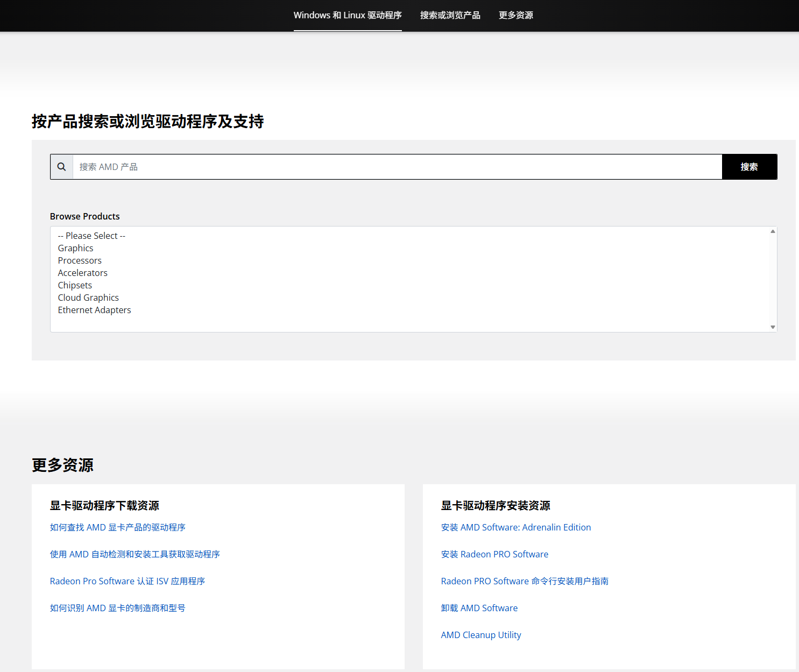Viewport: 799px width, 672px height.
Task: Click the 卸载 AMD Software link
Action: 479,608
